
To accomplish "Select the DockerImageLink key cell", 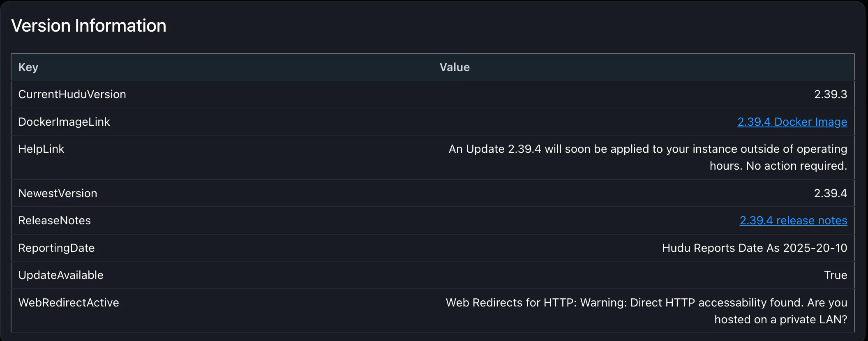I will 64,122.
